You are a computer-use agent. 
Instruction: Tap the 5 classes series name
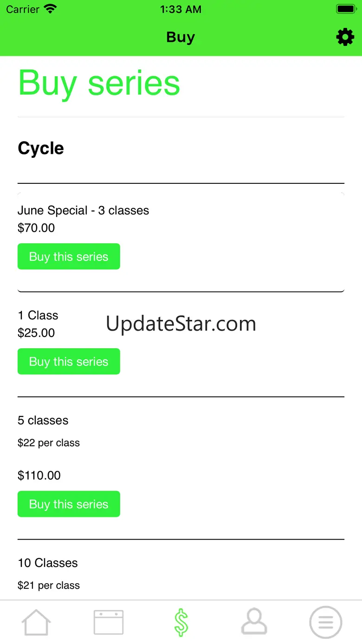[x=43, y=420]
